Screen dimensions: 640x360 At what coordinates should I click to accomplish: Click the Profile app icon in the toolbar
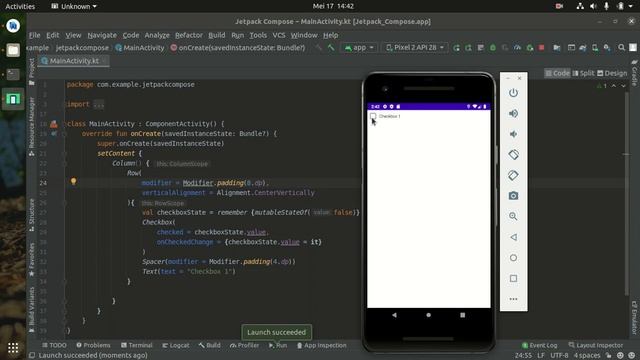coord(517,48)
